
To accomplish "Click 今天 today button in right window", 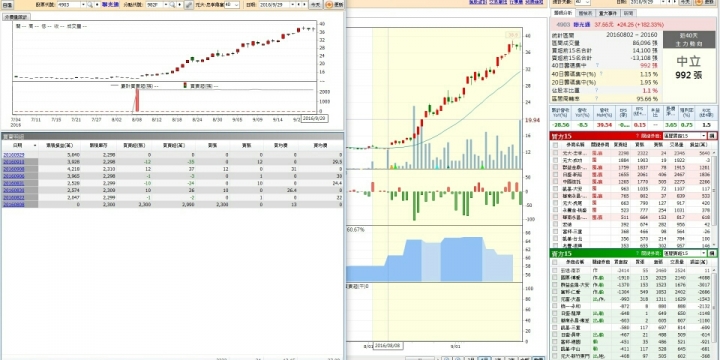I will [685, 2].
